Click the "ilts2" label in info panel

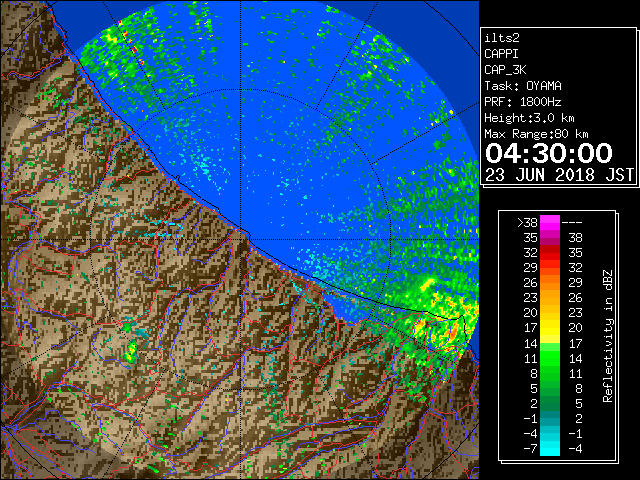(x=502, y=38)
